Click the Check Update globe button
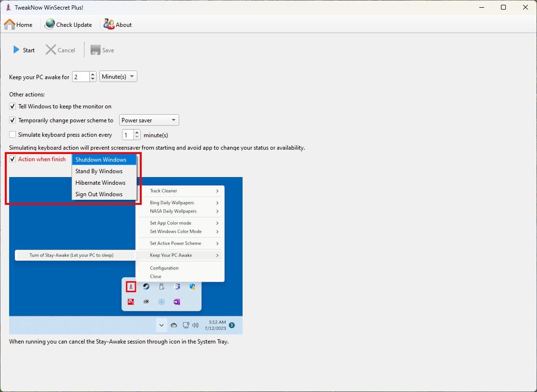The width and height of the screenshot is (537, 392). (68, 24)
